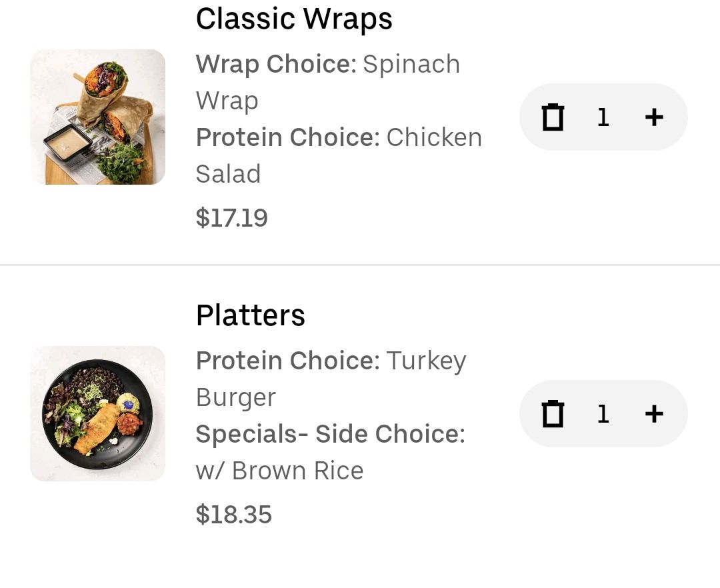
Task: Click Protein Choice label under Classic Wraps
Action: click(x=288, y=137)
